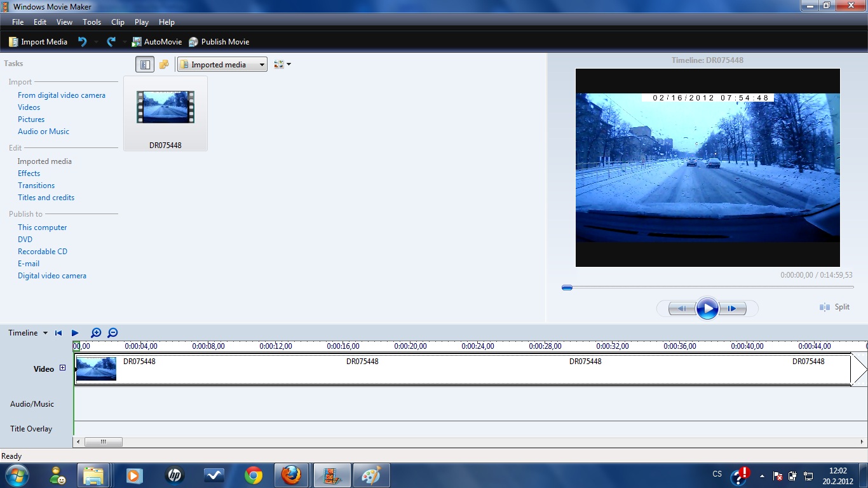Screen dimensions: 868x488
Task: Step to the previous frame
Action: (x=681, y=309)
